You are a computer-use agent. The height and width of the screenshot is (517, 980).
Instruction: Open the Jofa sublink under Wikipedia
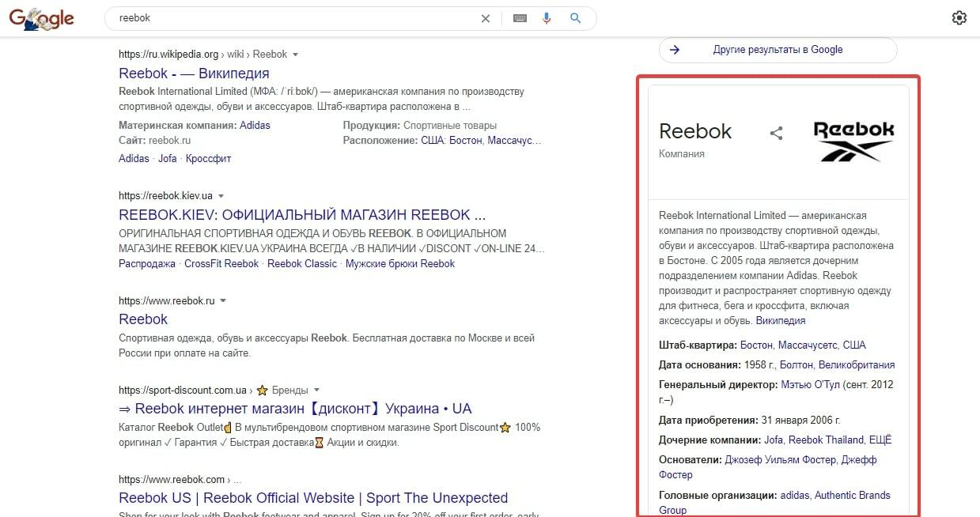(x=168, y=158)
